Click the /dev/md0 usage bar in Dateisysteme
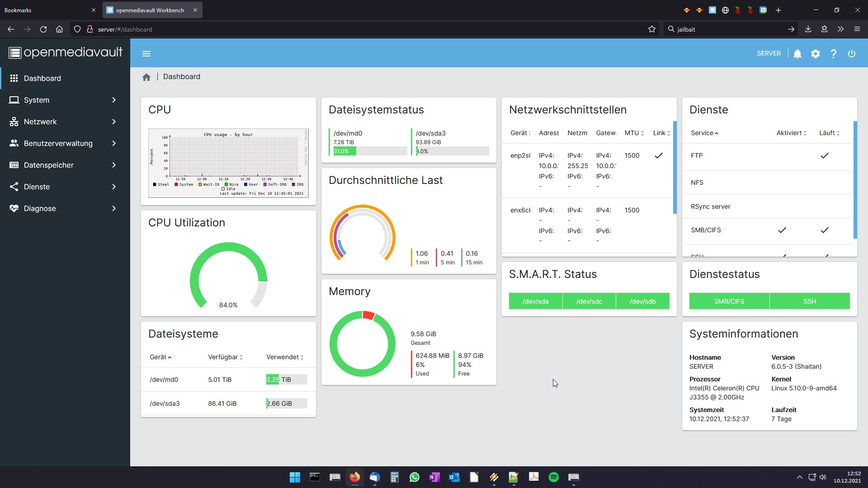The height and width of the screenshot is (488, 868). (x=287, y=380)
